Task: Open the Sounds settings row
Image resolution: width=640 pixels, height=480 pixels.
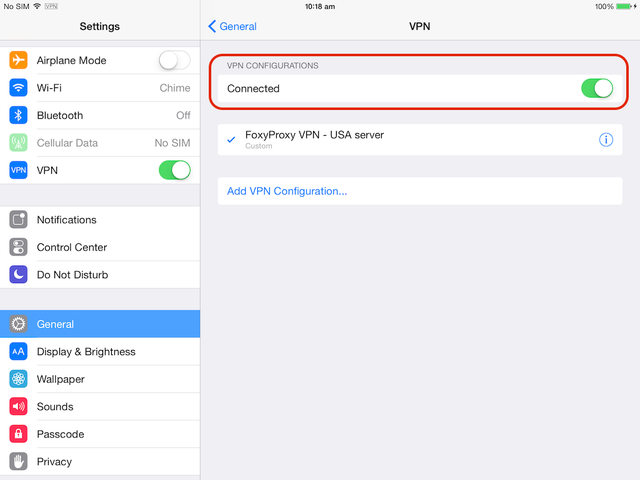Action: [100, 407]
